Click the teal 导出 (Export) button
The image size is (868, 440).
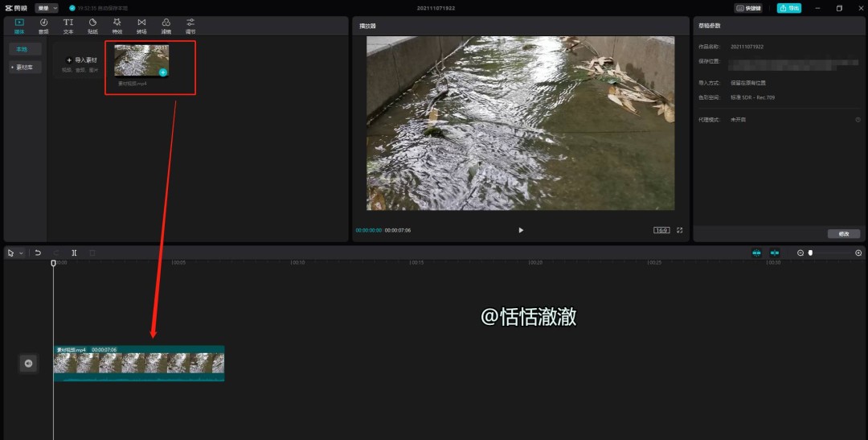(788, 8)
